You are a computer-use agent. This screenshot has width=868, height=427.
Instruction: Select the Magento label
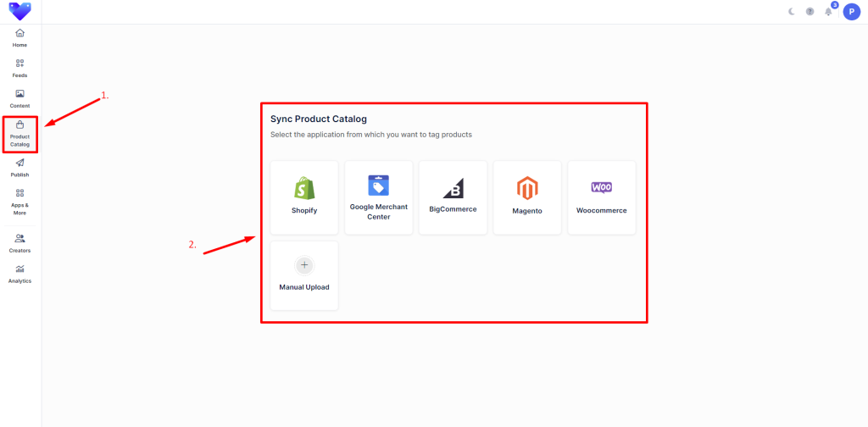click(x=527, y=211)
